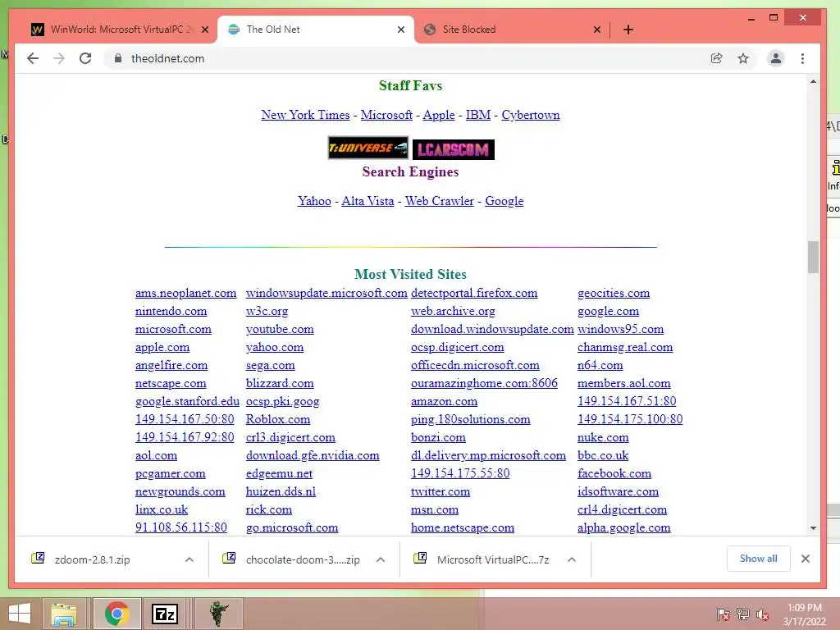Open the Microsoft VirtualPC 7z download
The height and width of the screenshot is (630, 840).
[x=493, y=559]
